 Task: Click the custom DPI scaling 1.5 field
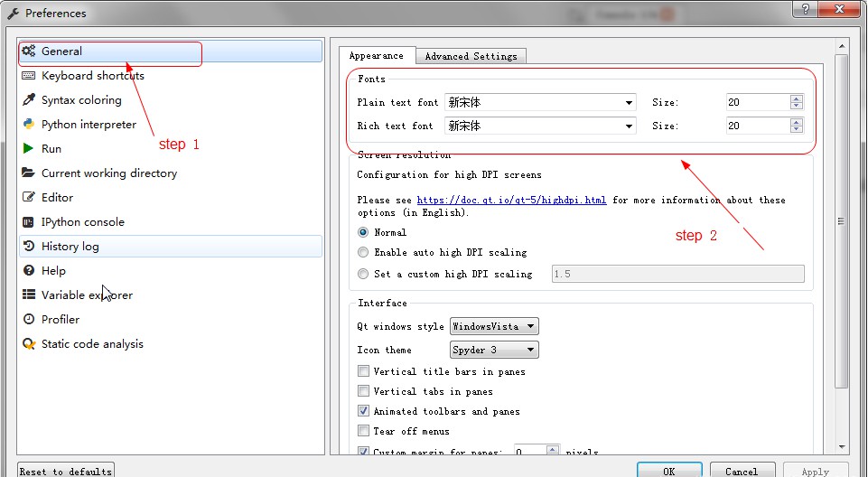coord(678,274)
